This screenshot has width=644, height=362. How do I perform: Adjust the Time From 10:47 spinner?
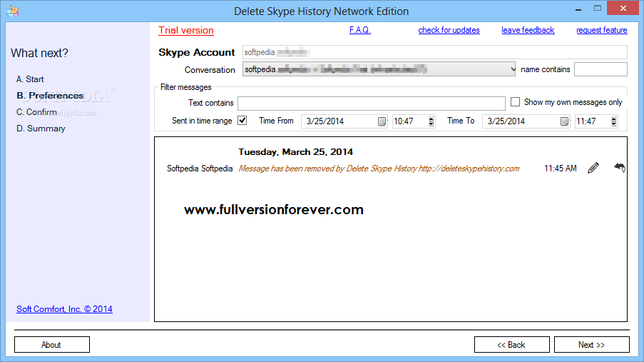(431, 121)
